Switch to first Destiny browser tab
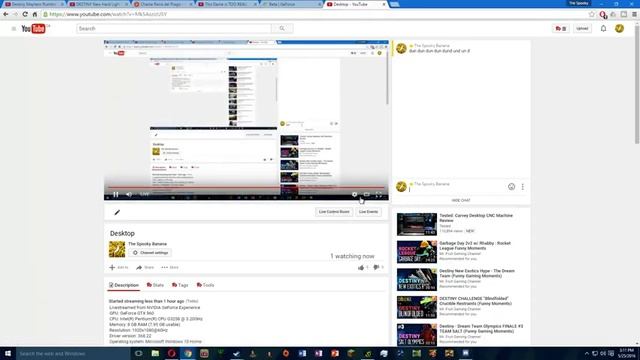The image size is (640, 360). 34,4
